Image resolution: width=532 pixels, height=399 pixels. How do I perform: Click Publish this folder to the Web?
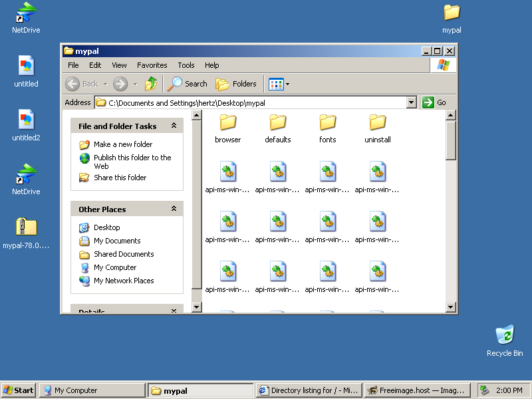(132, 162)
